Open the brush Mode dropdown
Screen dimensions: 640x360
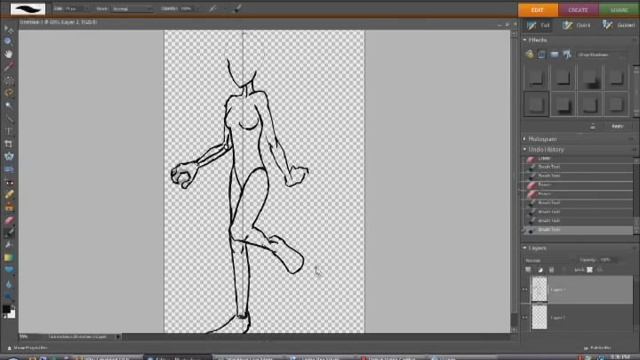(132, 9)
